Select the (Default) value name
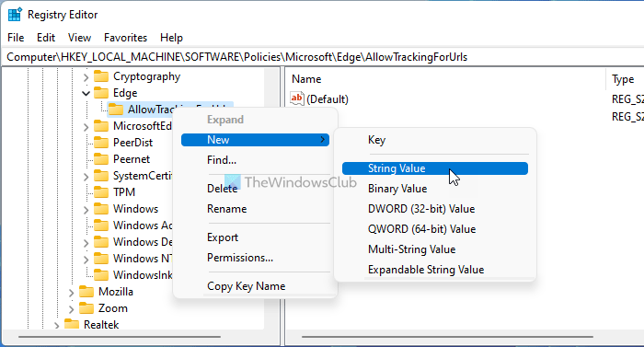644x347 pixels. click(x=328, y=99)
